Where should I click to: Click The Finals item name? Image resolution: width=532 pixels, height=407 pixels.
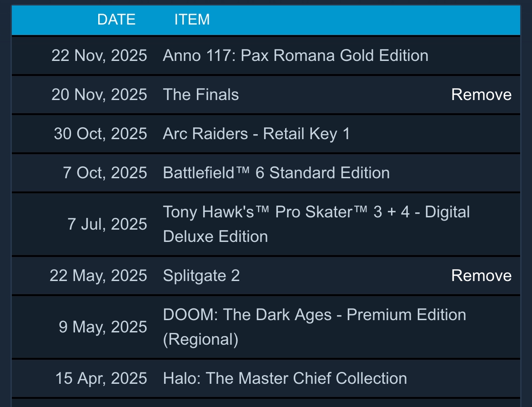pos(201,95)
